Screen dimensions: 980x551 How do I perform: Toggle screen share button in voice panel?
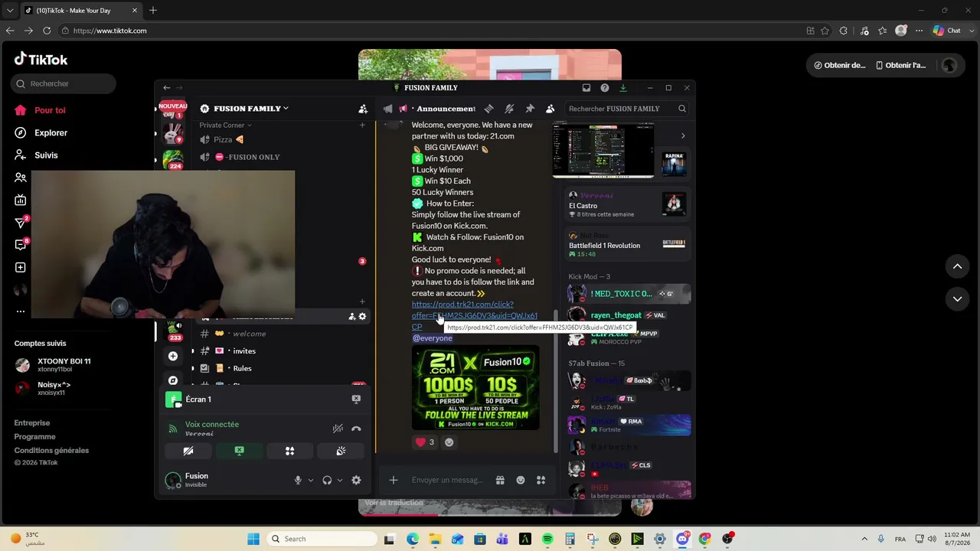pos(239,452)
